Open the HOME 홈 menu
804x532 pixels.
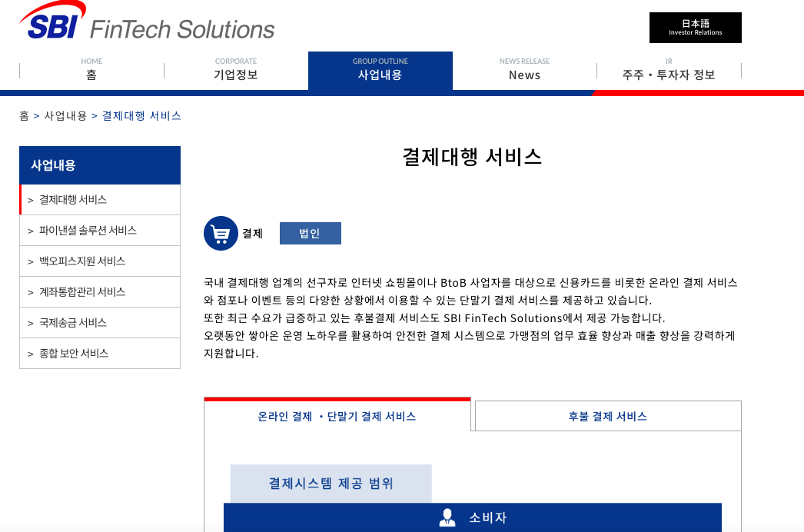(91, 70)
